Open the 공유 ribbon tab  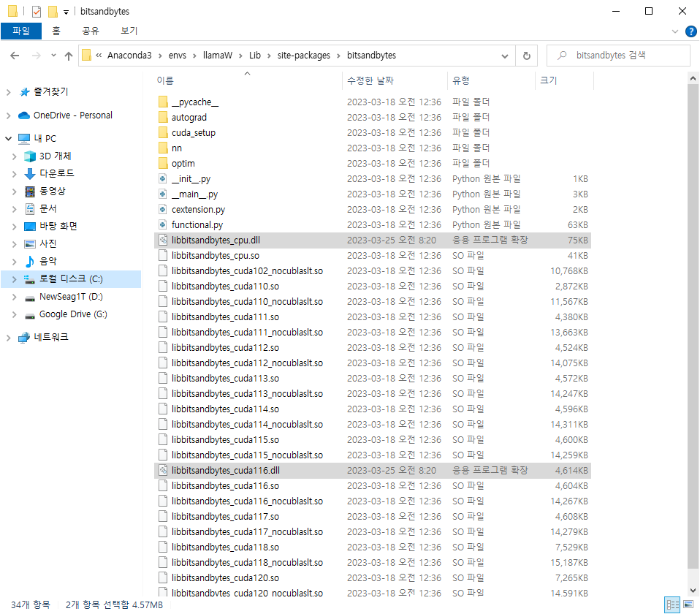90,31
